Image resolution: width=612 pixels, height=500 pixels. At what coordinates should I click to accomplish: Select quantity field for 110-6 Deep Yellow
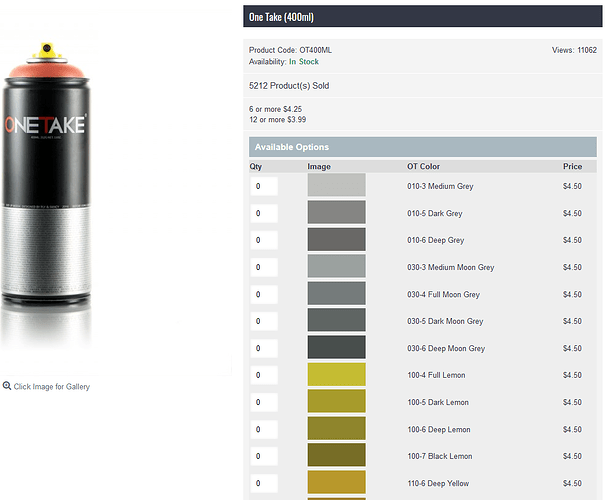(x=264, y=483)
